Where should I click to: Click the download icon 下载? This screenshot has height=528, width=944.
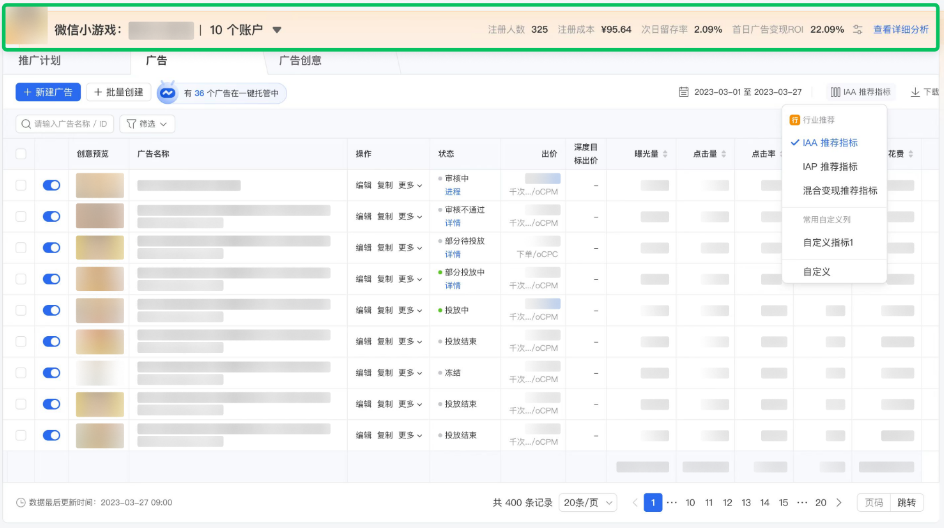point(914,92)
